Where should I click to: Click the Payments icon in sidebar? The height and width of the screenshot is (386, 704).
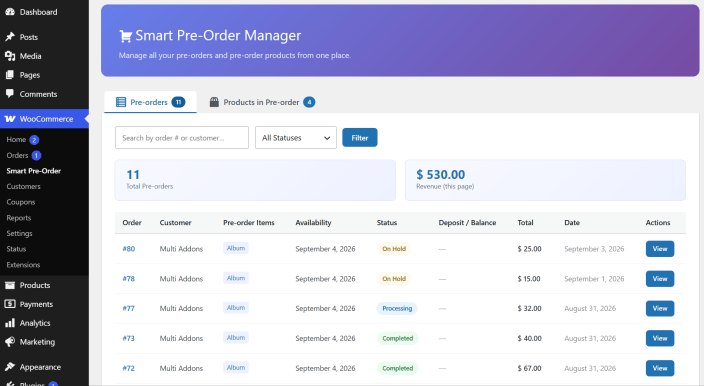pyautogui.click(x=10, y=304)
